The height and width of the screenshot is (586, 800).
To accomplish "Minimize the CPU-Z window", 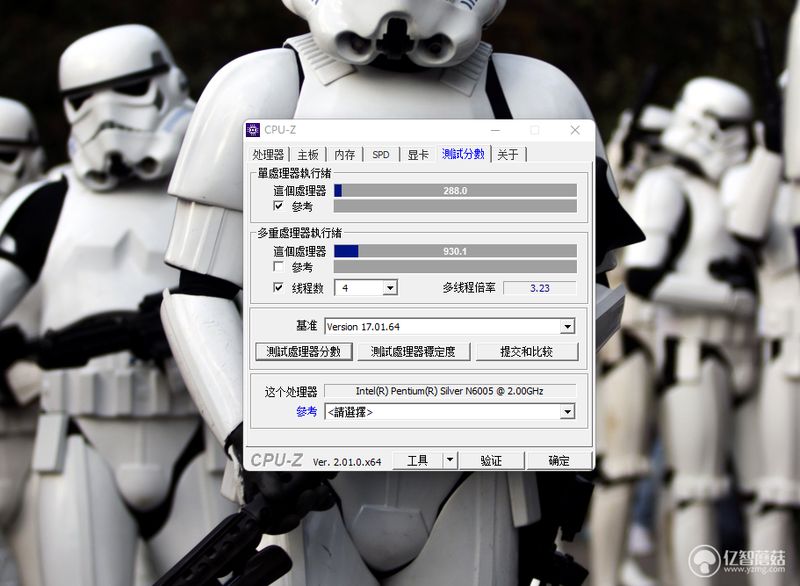I will 495,130.
